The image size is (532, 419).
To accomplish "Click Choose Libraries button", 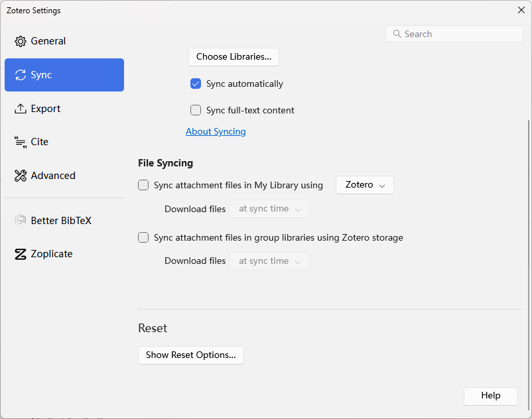I will tap(233, 57).
